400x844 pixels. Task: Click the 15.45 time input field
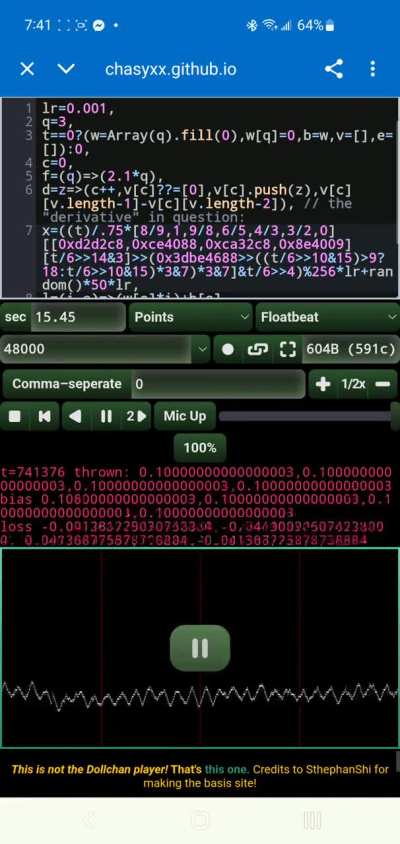(78, 317)
